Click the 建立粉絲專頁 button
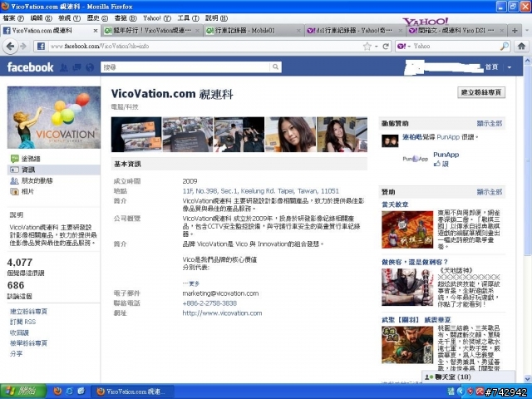The height and width of the screenshot is (399, 532). tap(481, 92)
